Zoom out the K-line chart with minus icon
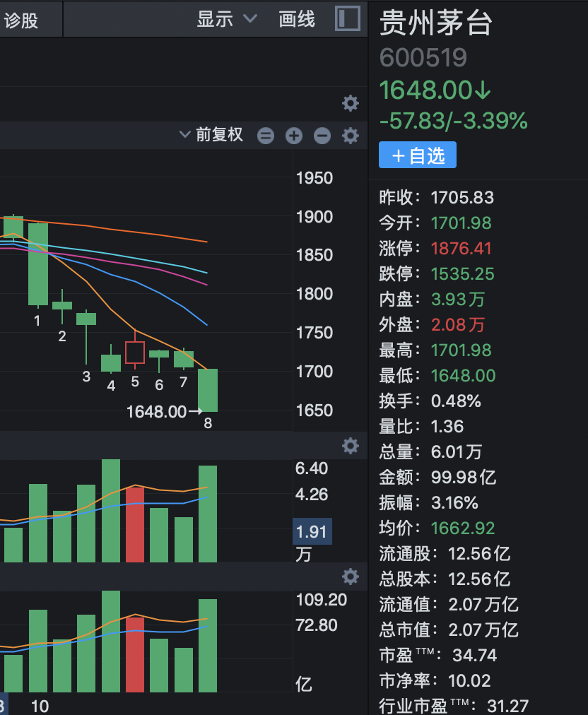 322,136
